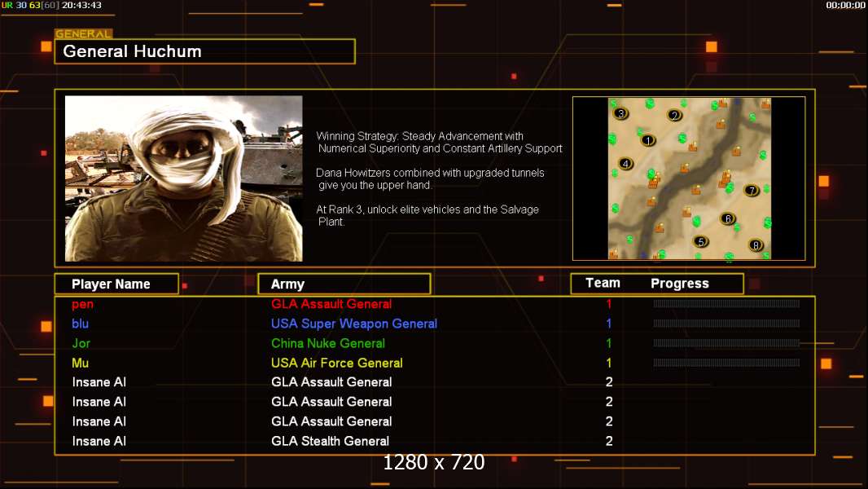Click the 00:00:00 timer display
This screenshot has height=489, width=868.
tap(845, 5)
